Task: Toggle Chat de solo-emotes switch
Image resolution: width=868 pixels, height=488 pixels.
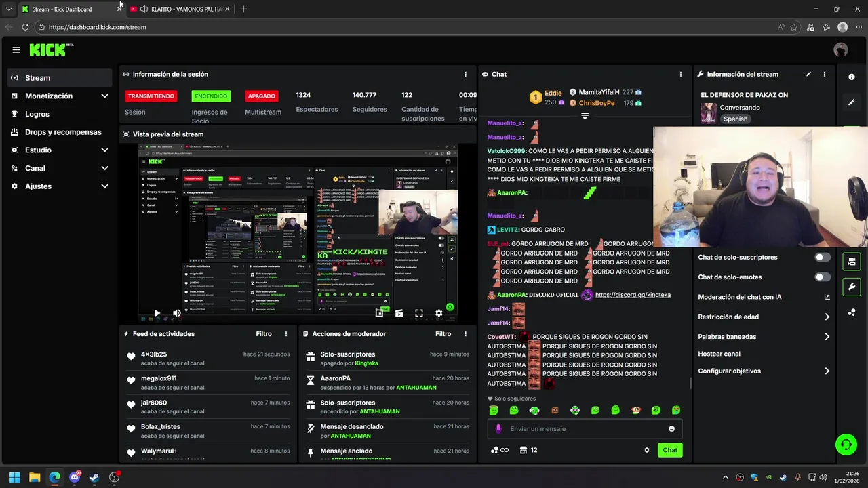Action: click(x=823, y=277)
